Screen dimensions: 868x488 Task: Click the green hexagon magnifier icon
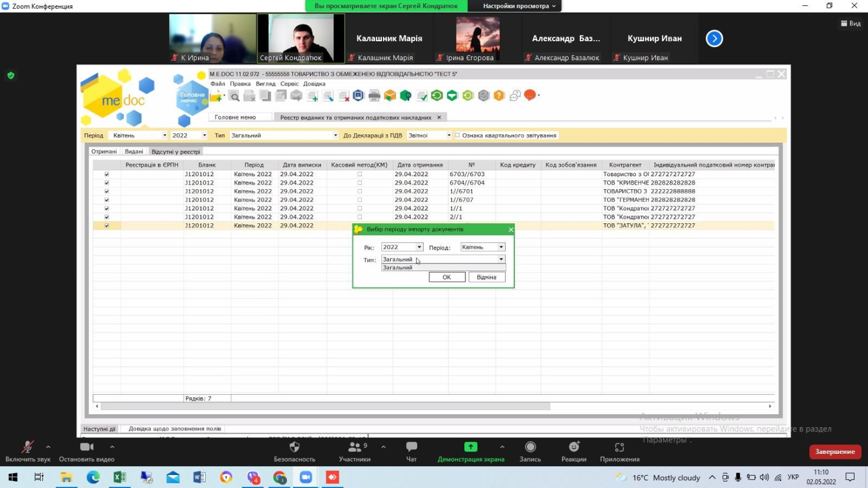click(x=405, y=95)
